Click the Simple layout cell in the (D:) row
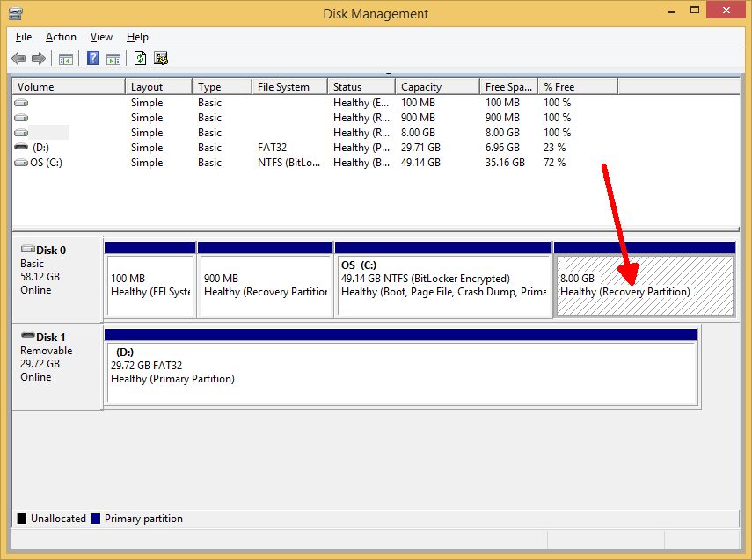This screenshot has width=752, height=560. coord(147,148)
